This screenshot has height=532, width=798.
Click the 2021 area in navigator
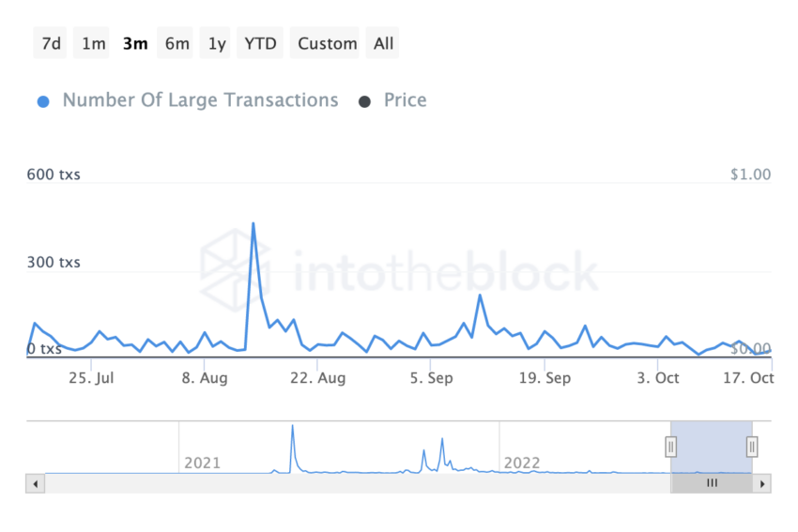click(x=202, y=463)
